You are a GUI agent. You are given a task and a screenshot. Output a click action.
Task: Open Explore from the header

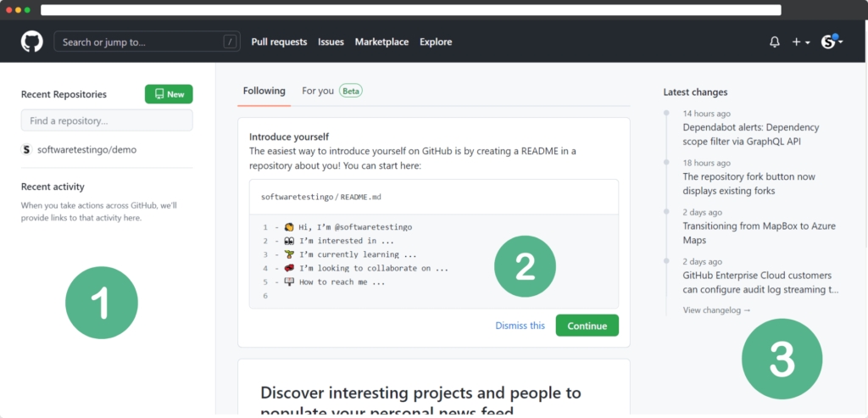click(x=436, y=42)
